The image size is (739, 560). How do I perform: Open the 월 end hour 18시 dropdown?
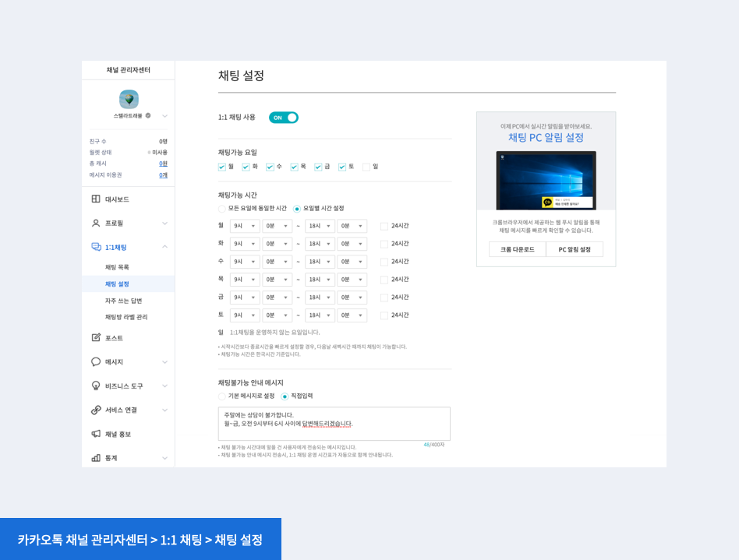point(320,226)
